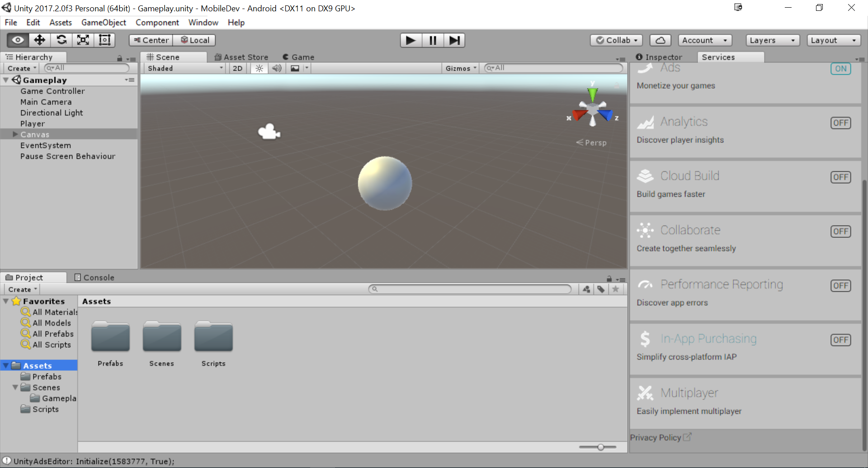
Task: Lock the Hierarchy panel
Action: pyautogui.click(x=119, y=58)
